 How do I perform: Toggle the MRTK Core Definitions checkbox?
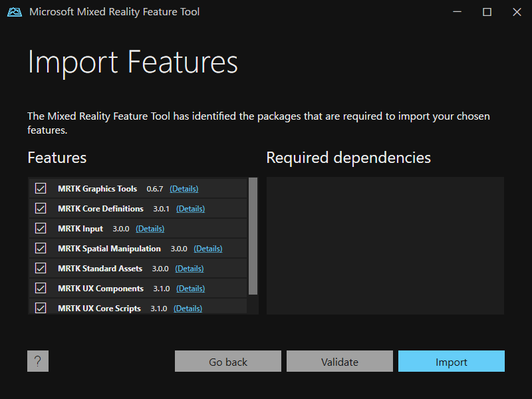point(41,208)
